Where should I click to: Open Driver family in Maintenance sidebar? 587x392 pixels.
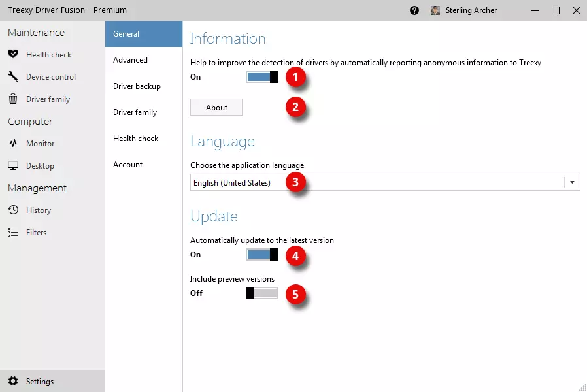tap(52, 99)
